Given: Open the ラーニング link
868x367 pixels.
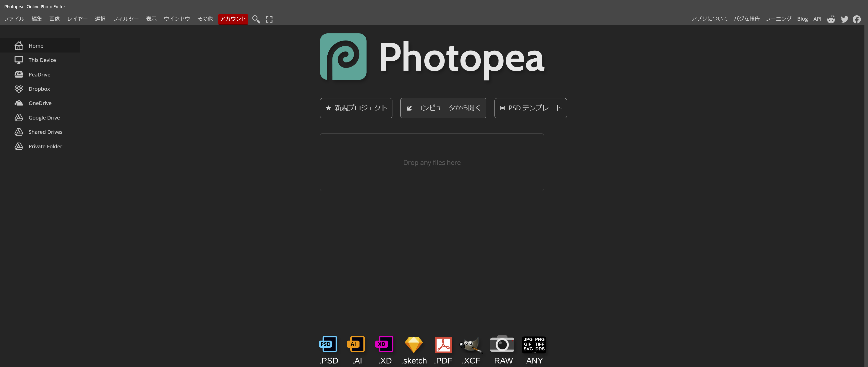Looking at the screenshot, I should tap(778, 19).
